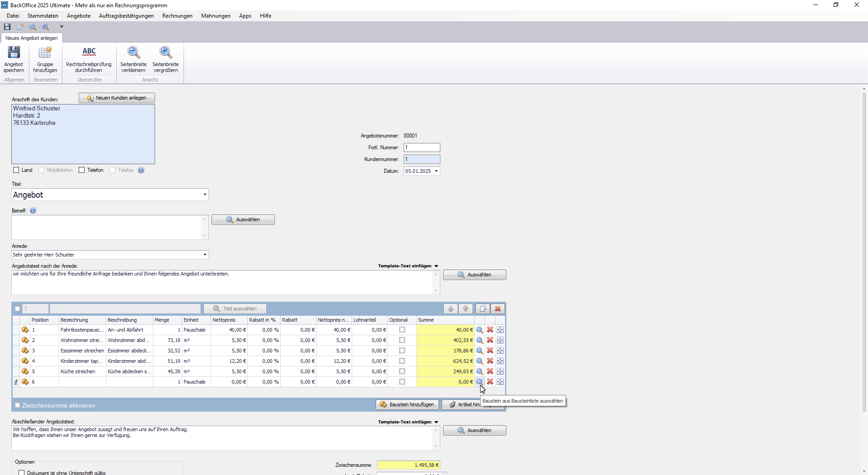Open the Apps menu
This screenshot has width=868, height=475.
point(245,16)
